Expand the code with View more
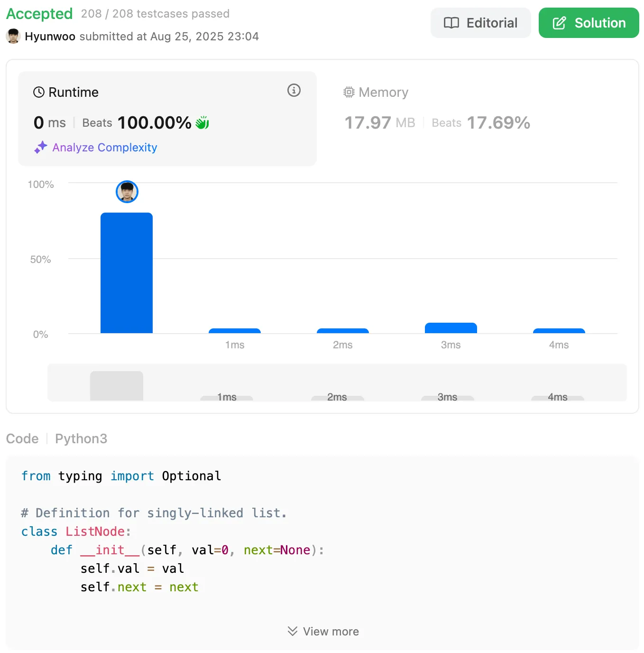 pyautogui.click(x=323, y=631)
